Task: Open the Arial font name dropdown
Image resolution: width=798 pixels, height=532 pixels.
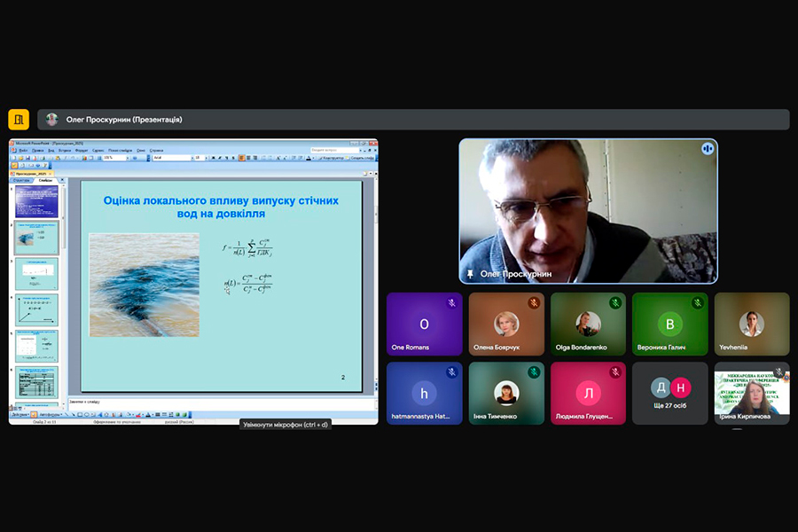Action: tap(192, 158)
